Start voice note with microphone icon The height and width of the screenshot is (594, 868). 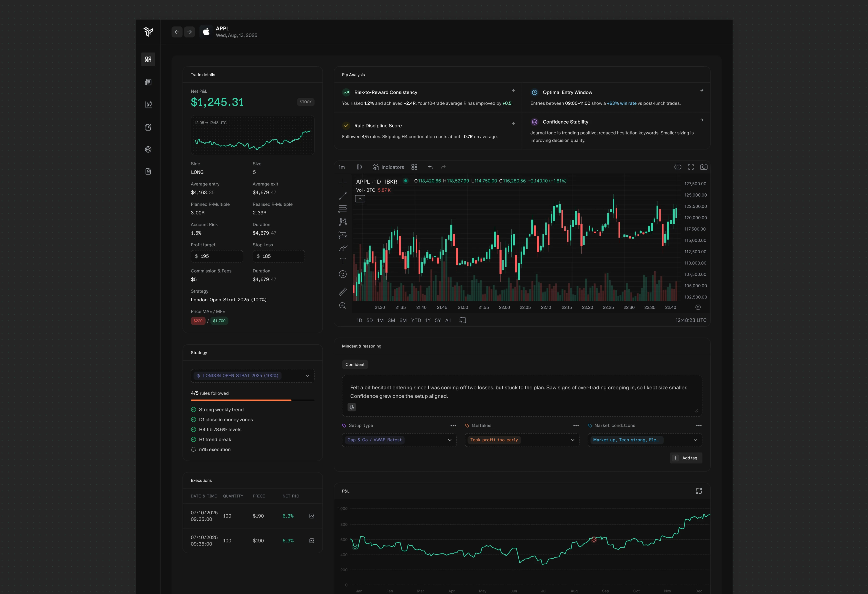pos(351,407)
